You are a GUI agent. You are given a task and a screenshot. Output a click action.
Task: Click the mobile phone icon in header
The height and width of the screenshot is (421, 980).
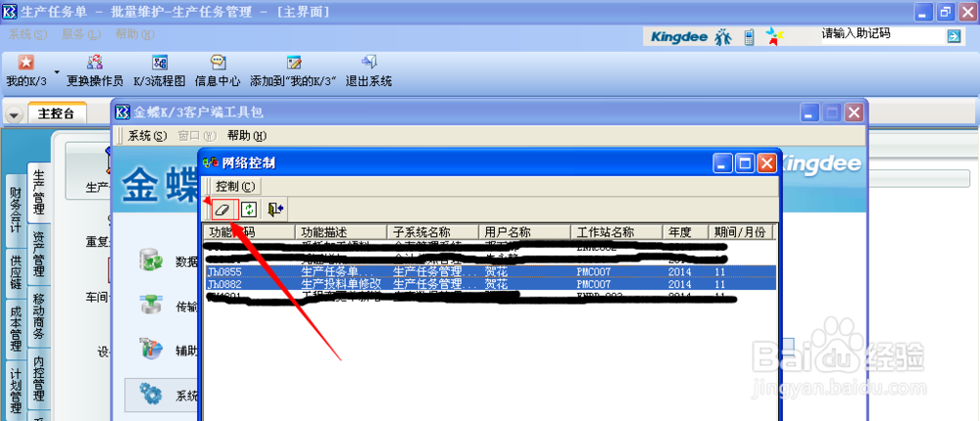pyautogui.click(x=748, y=37)
